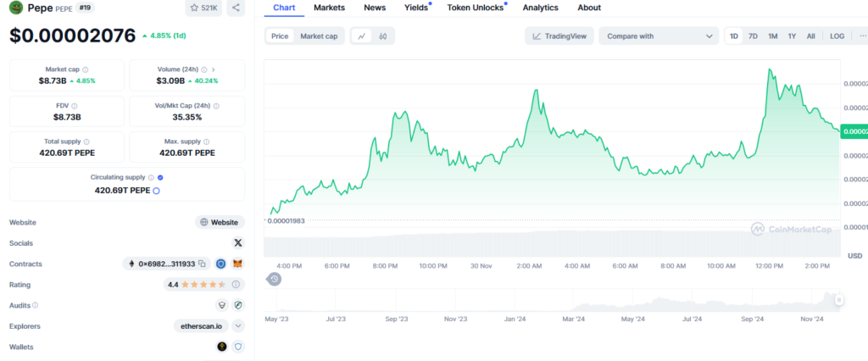The height and width of the screenshot is (361, 868).
Task: Click the #19 rank badge
Action: (x=85, y=8)
